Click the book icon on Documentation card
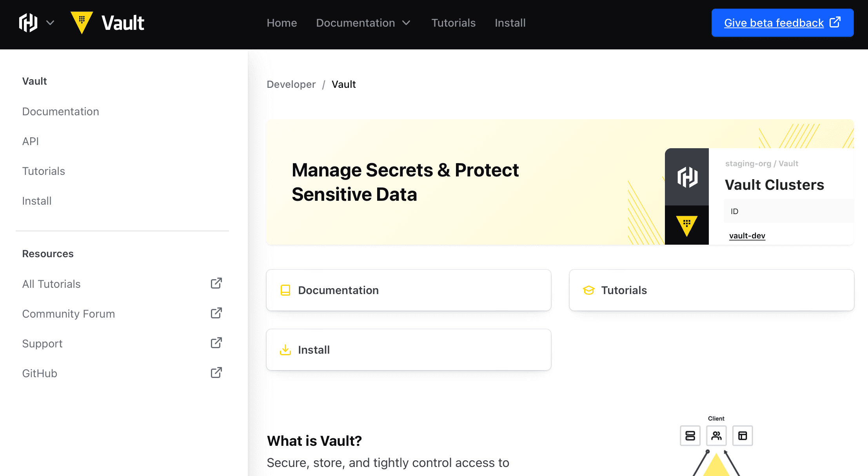Viewport: 868px width, 476px height. click(x=285, y=290)
